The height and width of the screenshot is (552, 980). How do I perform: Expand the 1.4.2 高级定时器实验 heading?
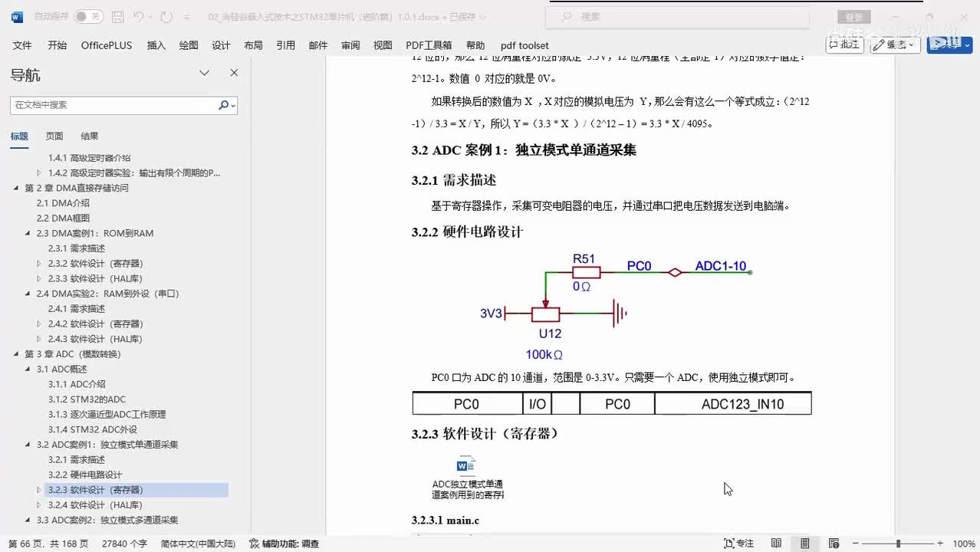[x=39, y=173]
